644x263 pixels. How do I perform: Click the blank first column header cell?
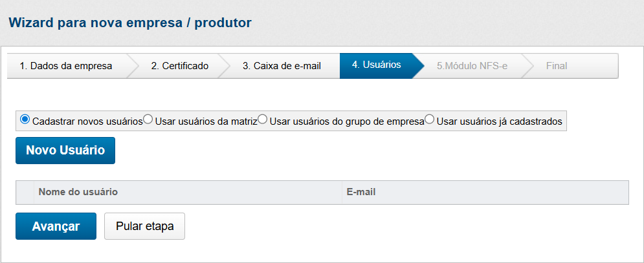tap(25, 193)
